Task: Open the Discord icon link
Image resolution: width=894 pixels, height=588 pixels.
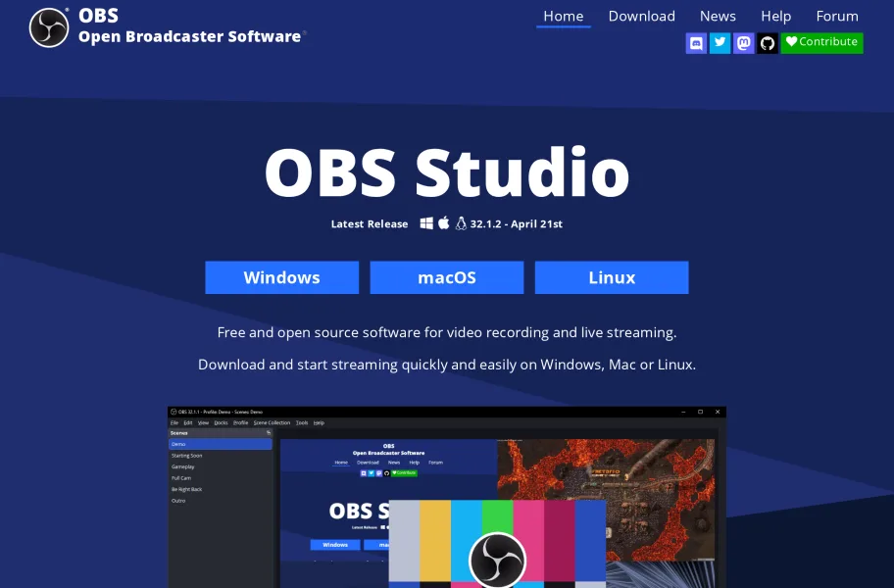Action: coord(696,43)
